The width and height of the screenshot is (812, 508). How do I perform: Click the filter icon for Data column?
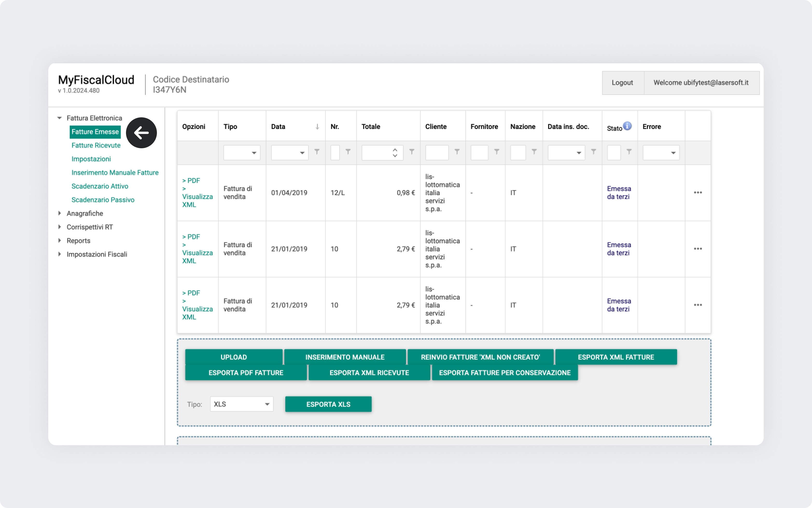coord(317,152)
